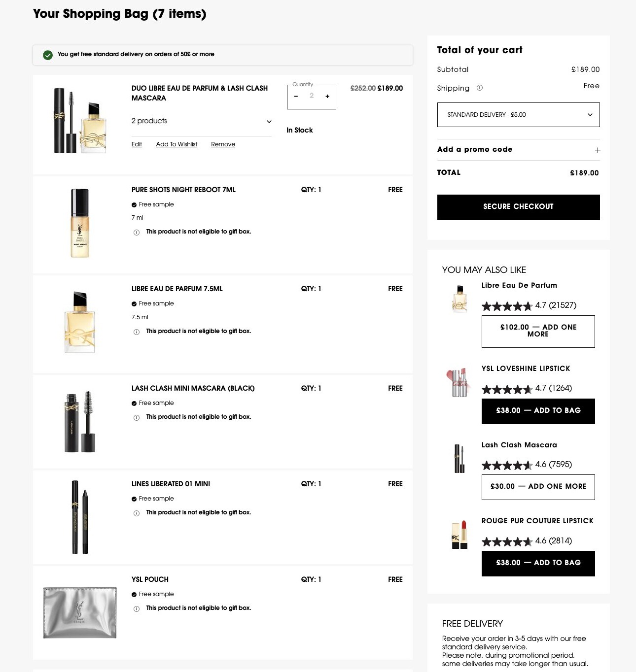Image resolution: width=636 pixels, height=672 pixels.
Task: Click YSL Pouch gift box info icon
Action: (x=137, y=608)
